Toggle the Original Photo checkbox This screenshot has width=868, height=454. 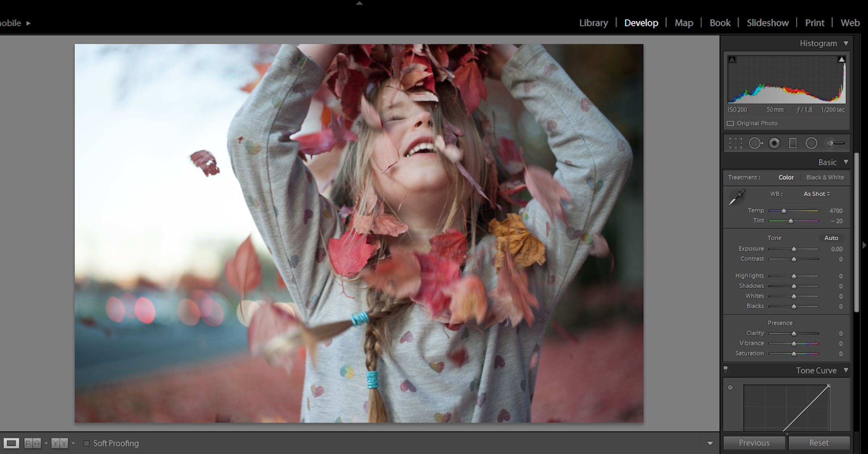click(731, 123)
